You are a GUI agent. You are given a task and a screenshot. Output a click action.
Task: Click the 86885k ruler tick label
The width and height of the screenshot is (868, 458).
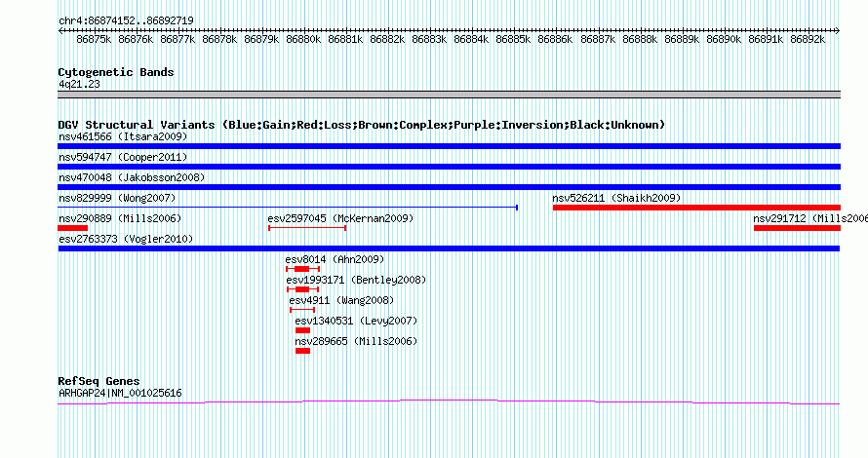513,40
